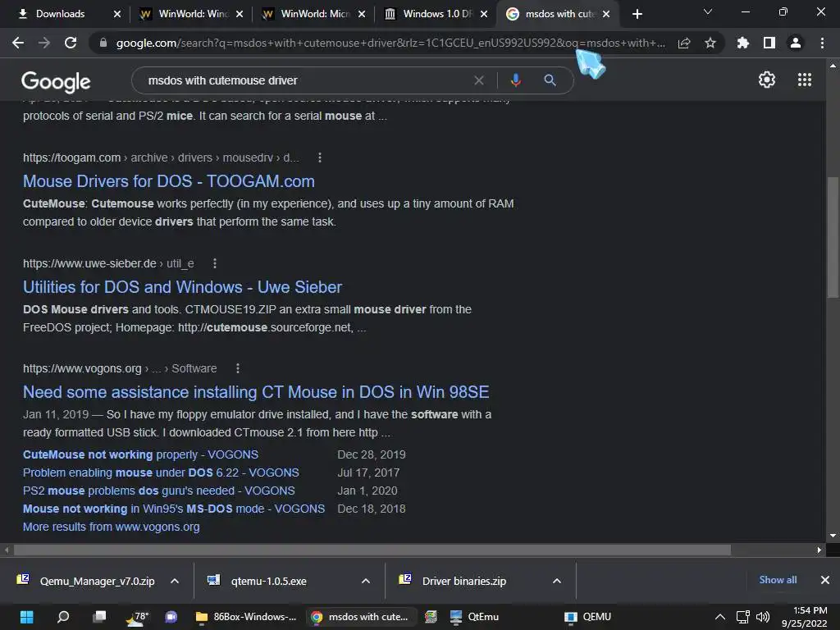Image resolution: width=840 pixels, height=630 pixels.
Task: Open the Chrome extensions puzzle icon
Action: coord(743,43)
